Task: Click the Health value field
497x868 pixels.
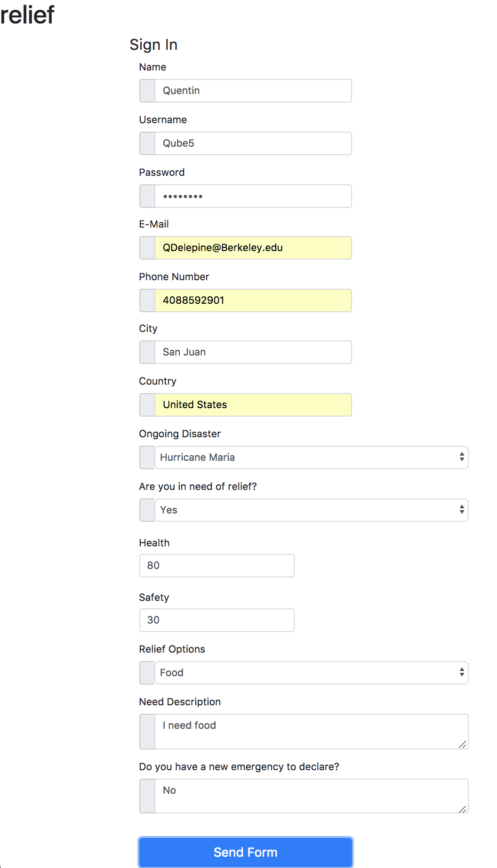Action: coord(217,566)
